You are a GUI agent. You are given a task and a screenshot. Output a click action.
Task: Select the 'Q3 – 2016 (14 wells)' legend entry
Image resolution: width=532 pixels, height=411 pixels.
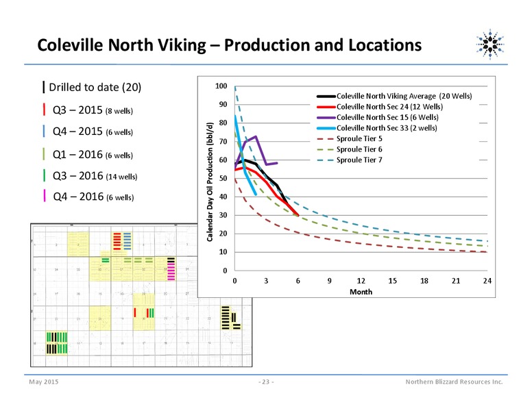point(95,176)
